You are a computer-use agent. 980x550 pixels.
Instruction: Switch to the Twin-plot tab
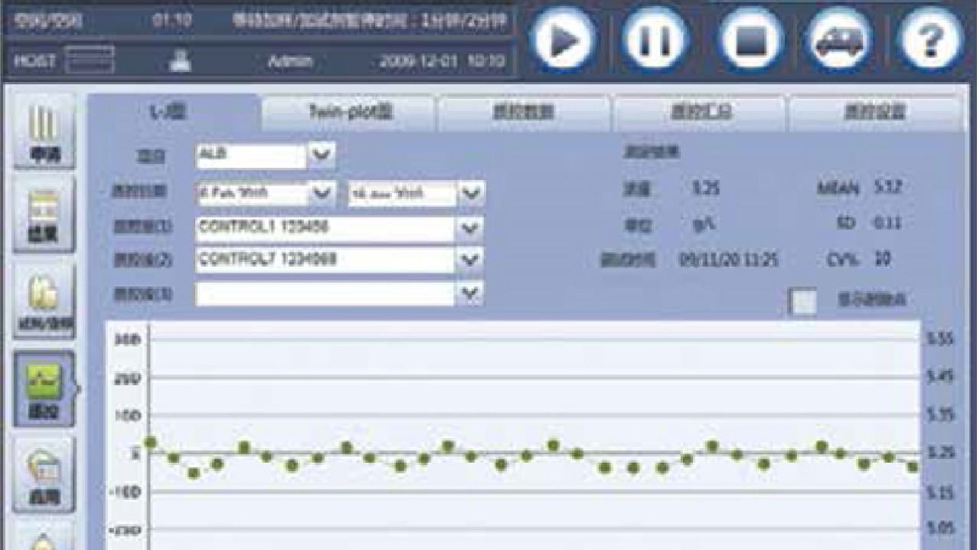point(349,113)
